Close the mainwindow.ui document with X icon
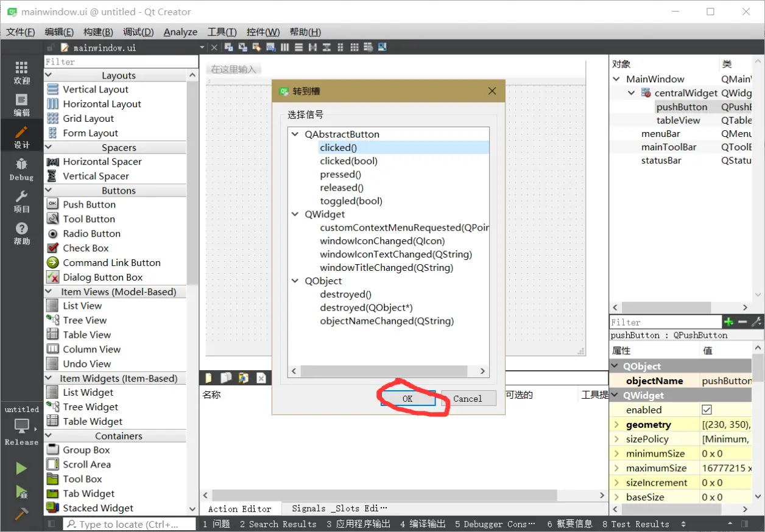 214,47
